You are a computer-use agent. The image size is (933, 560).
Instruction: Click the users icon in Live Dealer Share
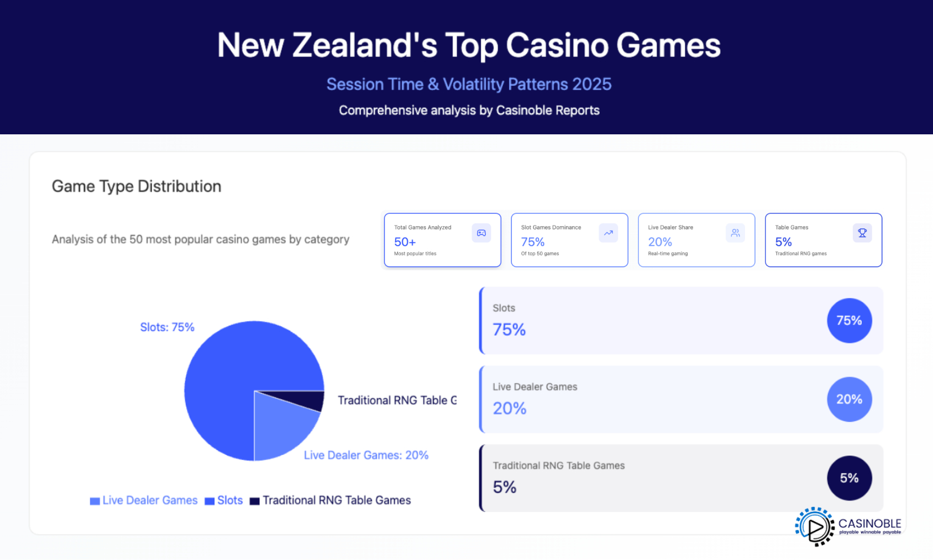(x=735, y=233)
